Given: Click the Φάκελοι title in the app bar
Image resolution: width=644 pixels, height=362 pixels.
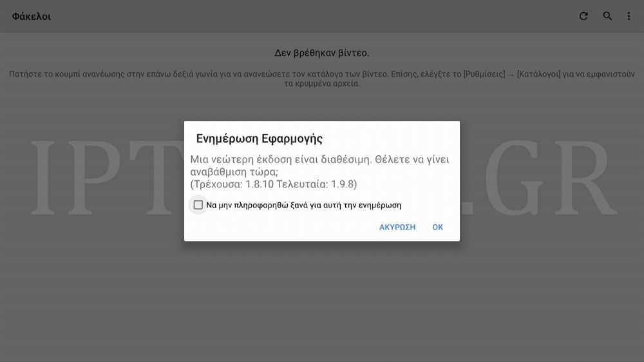Looking at the screenshot, I should tap(31, 17).
